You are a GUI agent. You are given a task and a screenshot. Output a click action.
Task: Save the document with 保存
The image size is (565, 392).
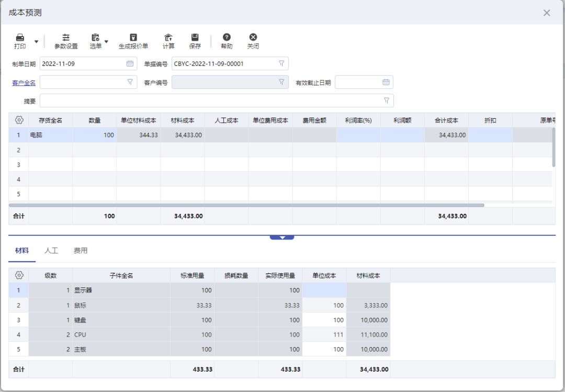click(195, 38)
